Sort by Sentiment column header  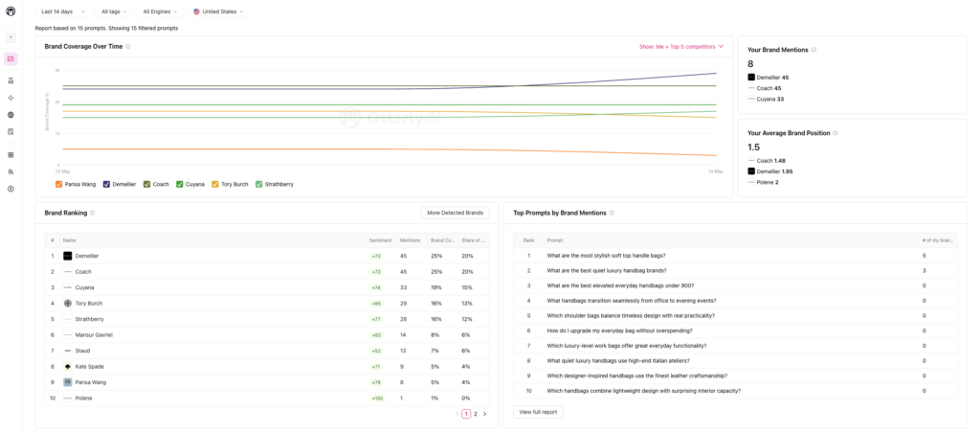coord(381,240)
